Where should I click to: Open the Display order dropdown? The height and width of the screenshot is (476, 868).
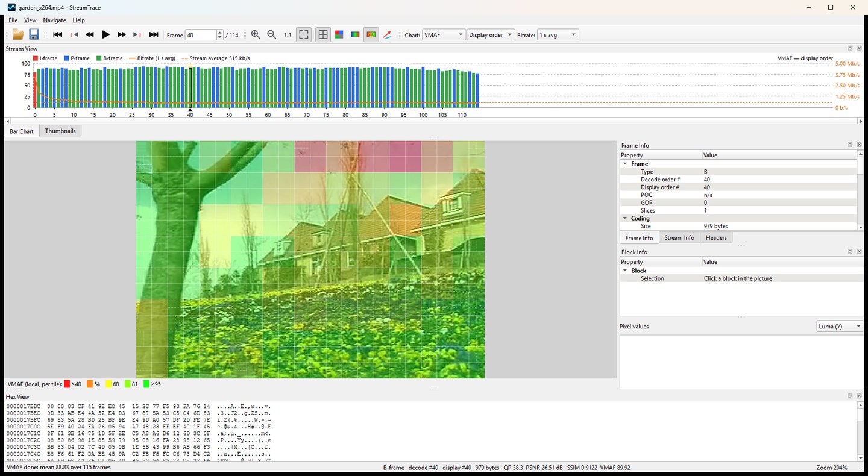pyautogui.click(x=491, y=35)
